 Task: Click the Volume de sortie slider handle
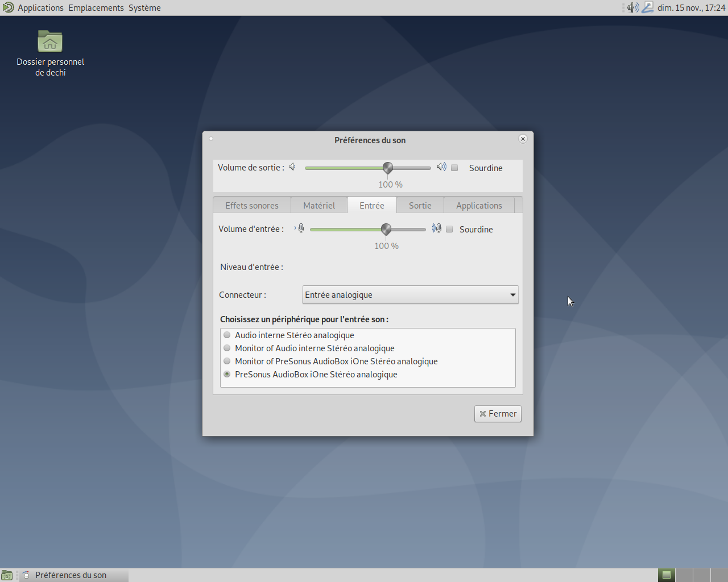[388, 168]
